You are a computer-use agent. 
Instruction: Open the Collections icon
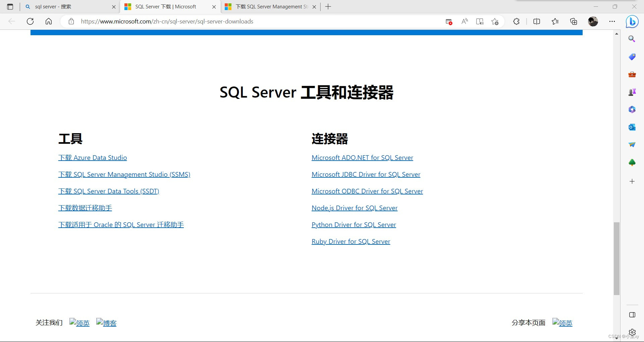(x=574, y=21)
